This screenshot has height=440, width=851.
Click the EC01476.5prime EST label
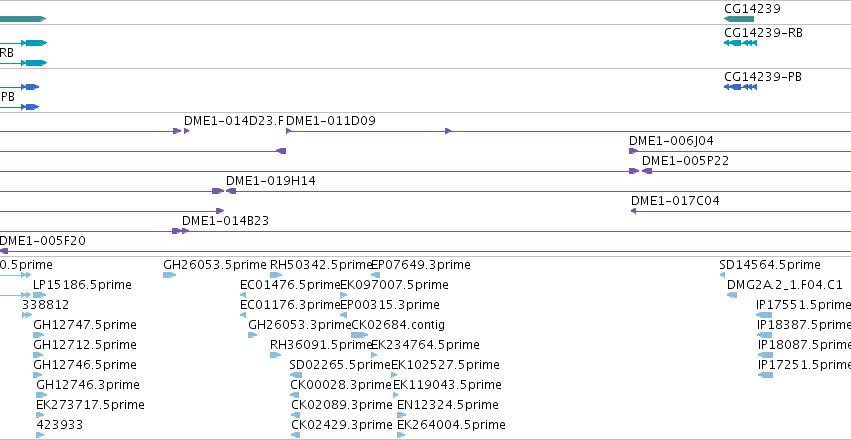pos(290,285)
